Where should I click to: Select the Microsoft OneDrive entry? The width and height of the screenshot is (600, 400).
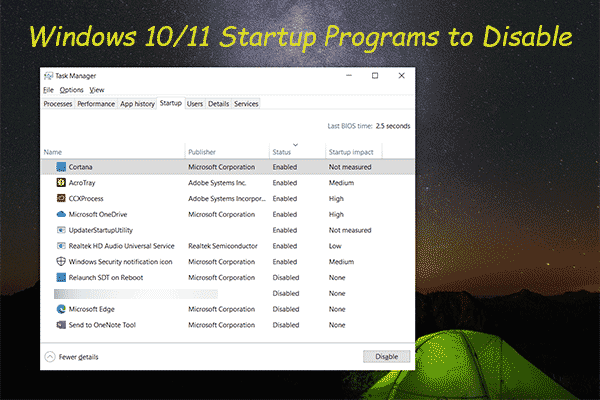pos(98,214)
